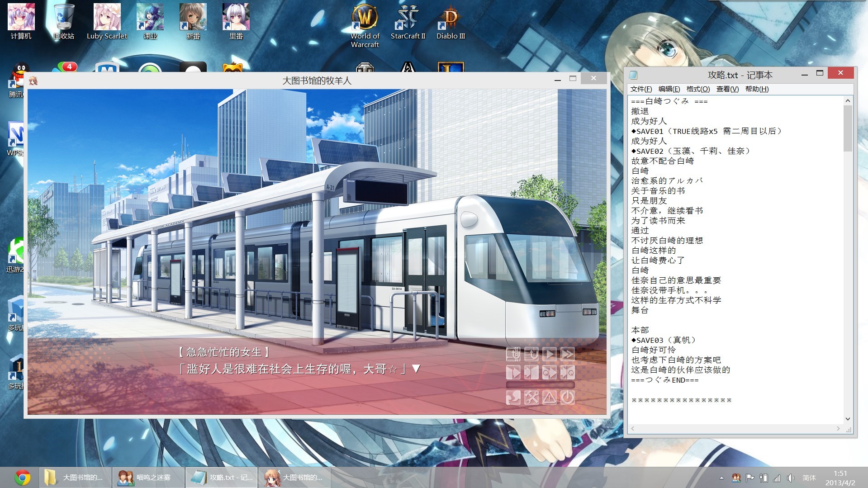Open 查看(V) menu in Notepad
The image size is (868, 488).
coord(727,89)
